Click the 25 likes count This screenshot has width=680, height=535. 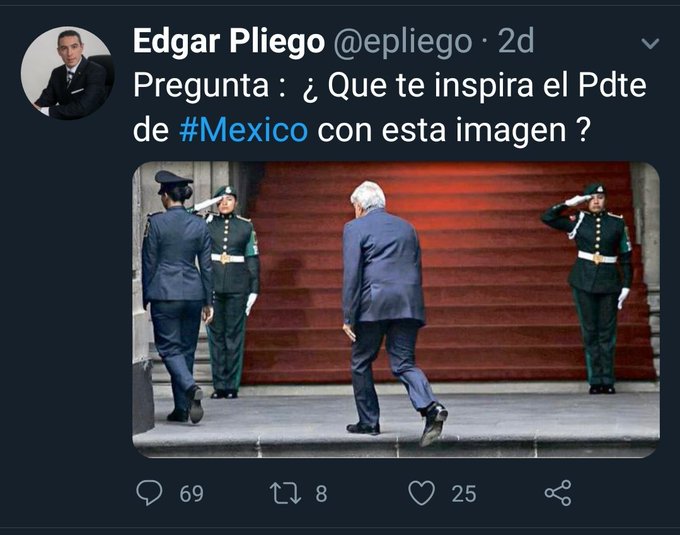tap(464, 494)
